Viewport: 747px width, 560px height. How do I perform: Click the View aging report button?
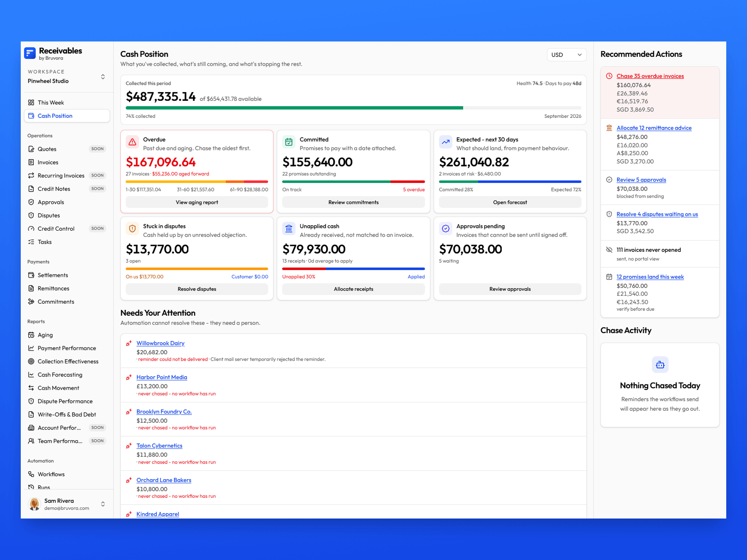[197, 202]
